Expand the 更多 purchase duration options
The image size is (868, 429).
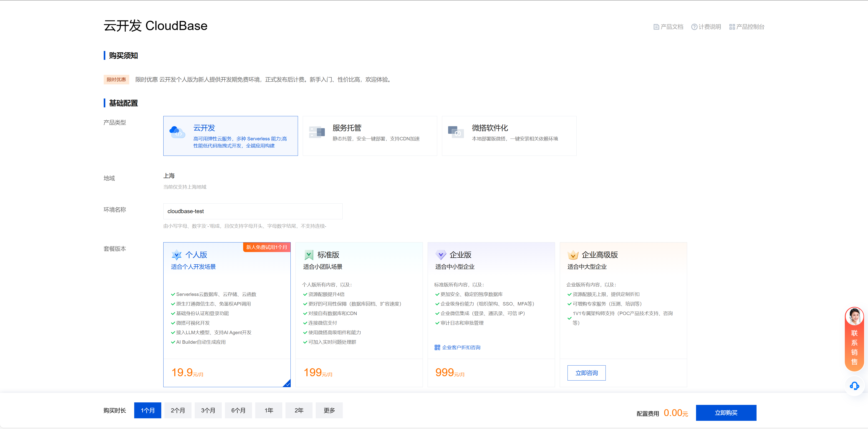[329, 411]
